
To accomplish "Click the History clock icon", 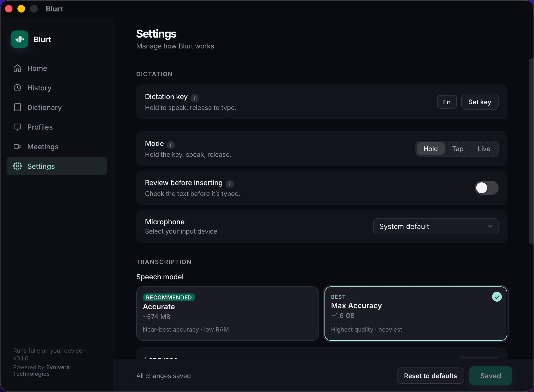I will point(17,88).
